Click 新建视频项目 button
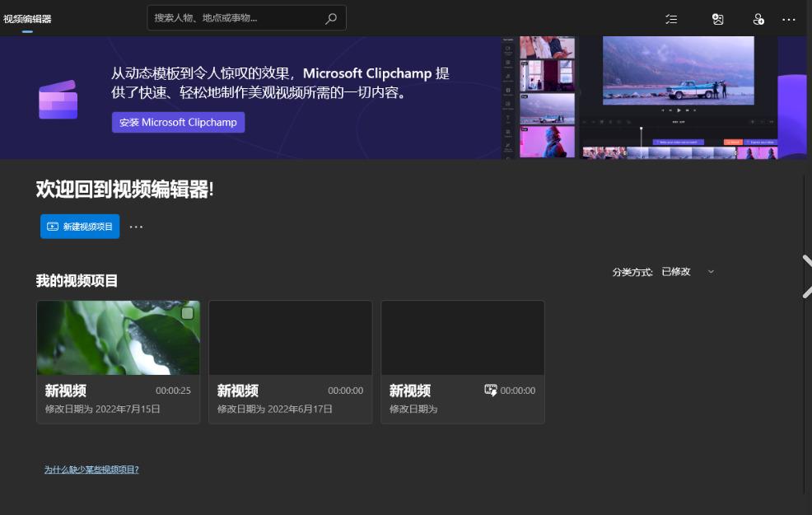Viewport: 812px width, 515px height. [80, 227]
